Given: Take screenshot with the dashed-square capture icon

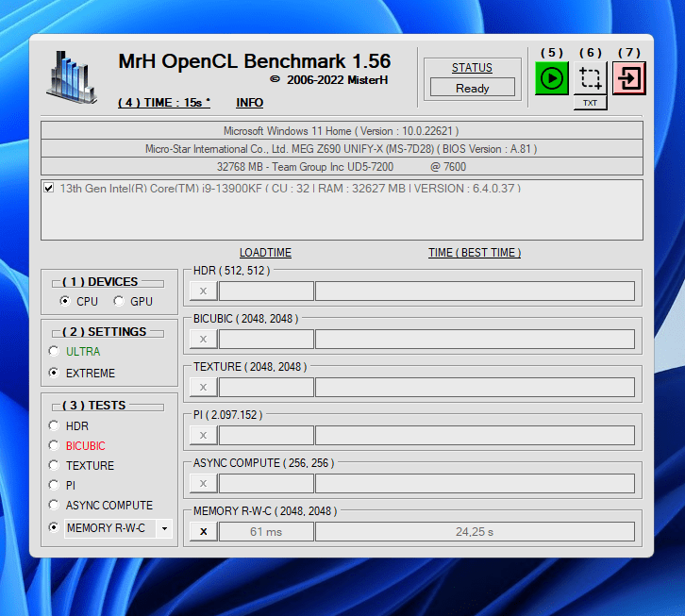Looking at the screenshot, I should (591, 78).
